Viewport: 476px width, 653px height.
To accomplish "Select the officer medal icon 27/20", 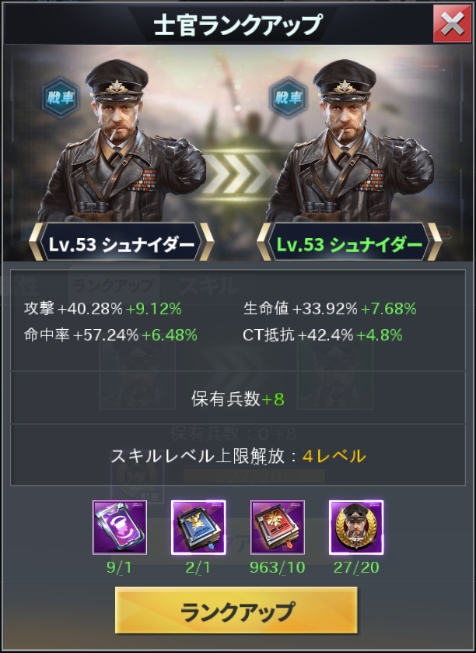I will 356,528.
